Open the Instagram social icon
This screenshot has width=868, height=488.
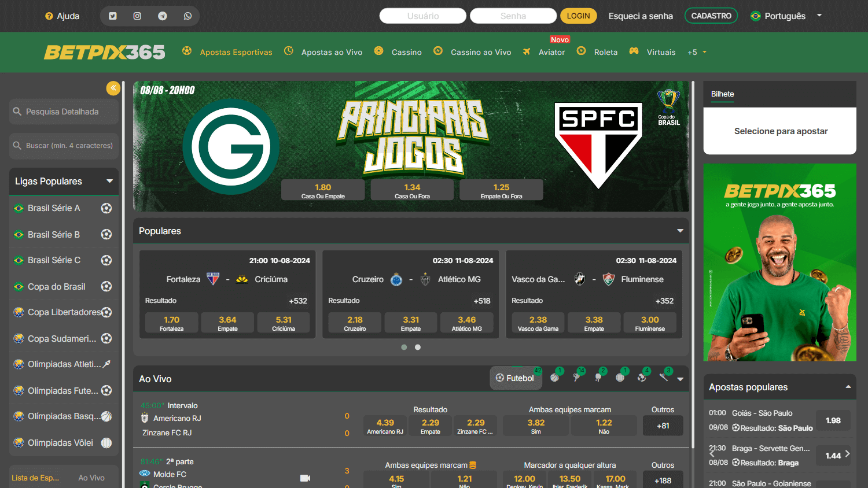pyautogui.click(x=137, y=16)
